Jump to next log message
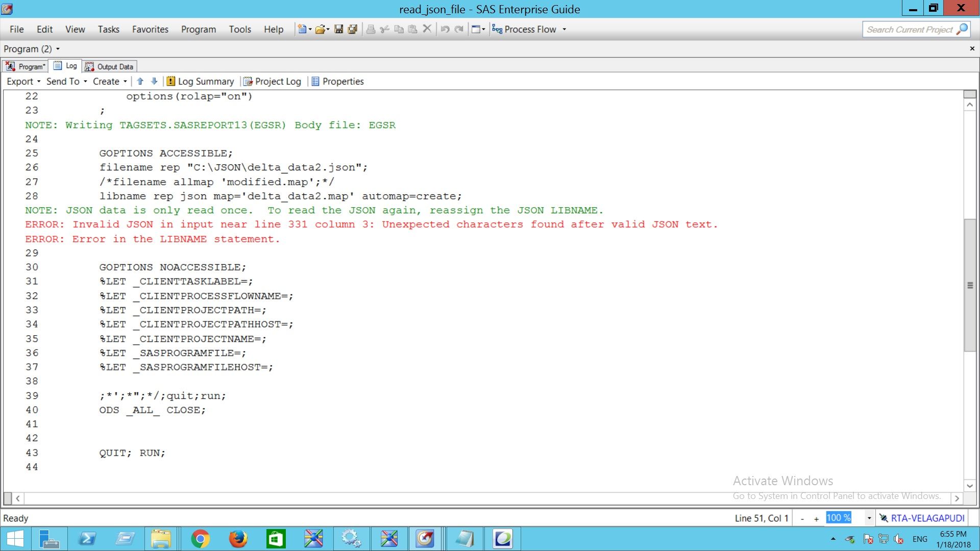 (x=154, y=81)
